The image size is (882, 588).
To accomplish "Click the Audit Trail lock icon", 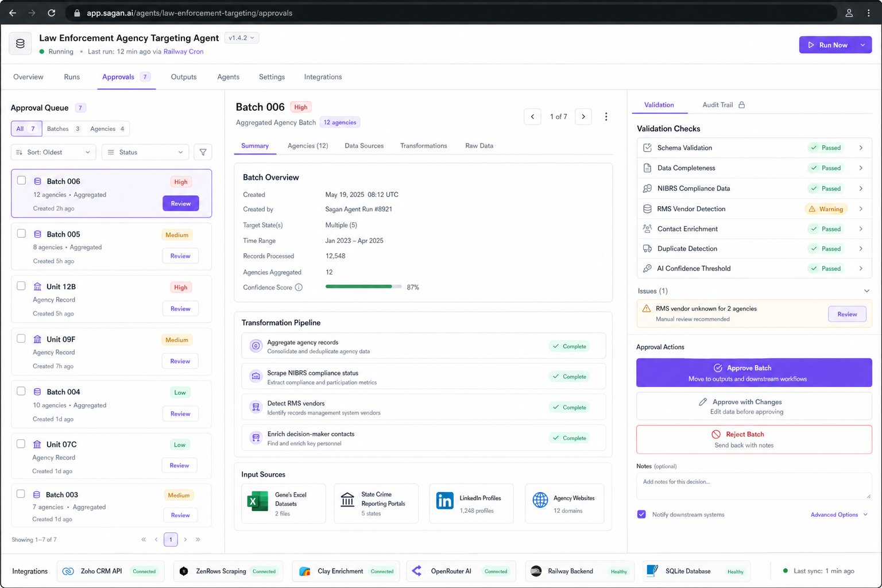I will (741, 105).
